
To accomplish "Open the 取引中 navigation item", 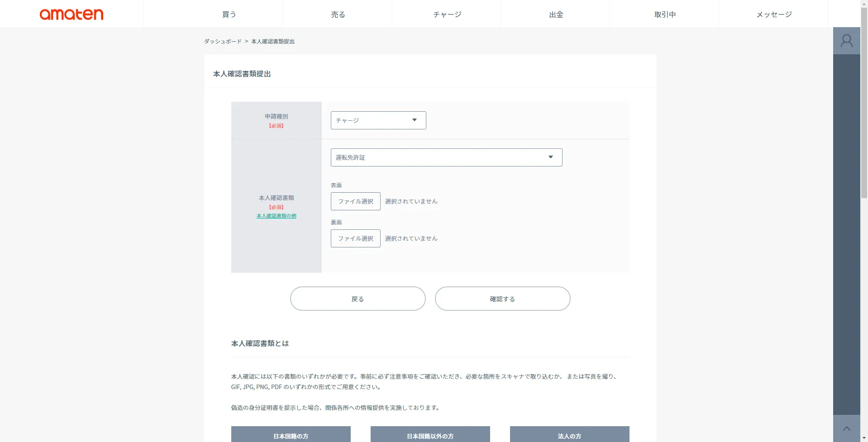I will [x=665, y=14].
